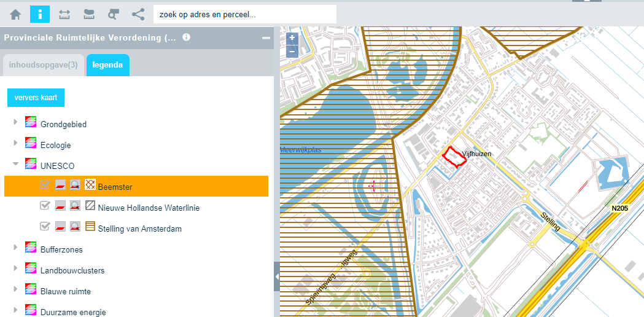644x317 pixels.
Task: Zoom in on the map with plus
Action: click(292, 38)
